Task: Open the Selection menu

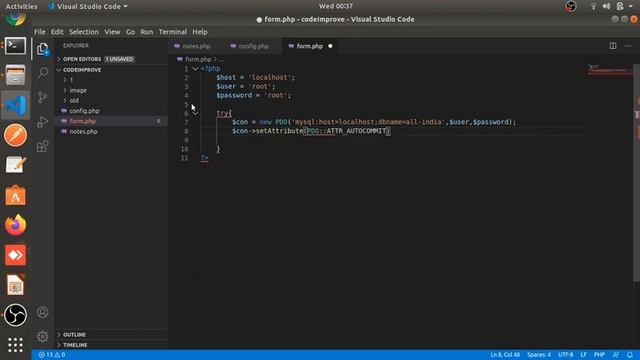Action: click(x=84, y=32)
